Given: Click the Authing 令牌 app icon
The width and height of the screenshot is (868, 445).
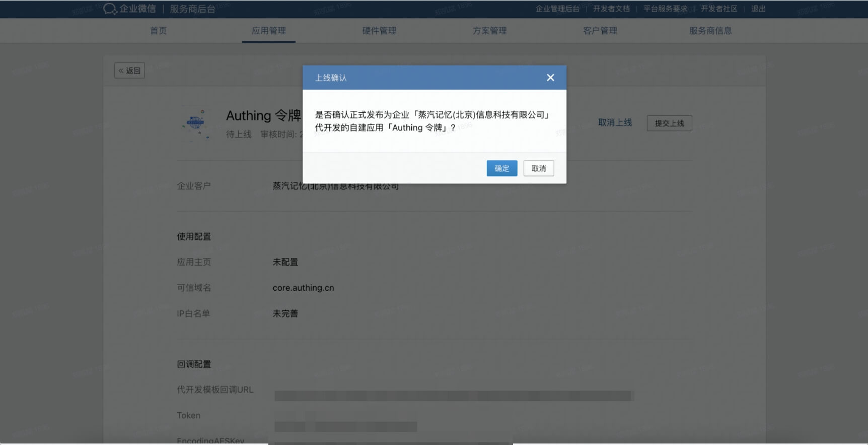Looking at the screenshot, I should (x=195, y=122).
